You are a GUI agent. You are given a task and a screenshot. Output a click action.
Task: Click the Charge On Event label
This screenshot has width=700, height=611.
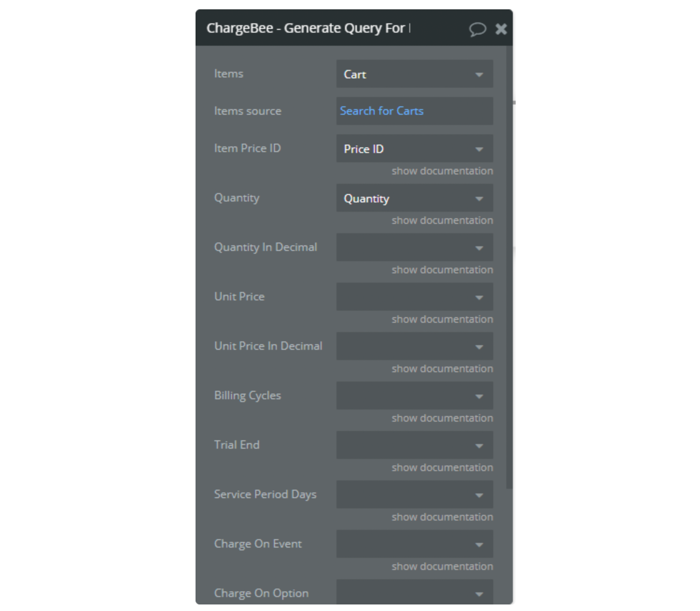(x=258, y=544)
